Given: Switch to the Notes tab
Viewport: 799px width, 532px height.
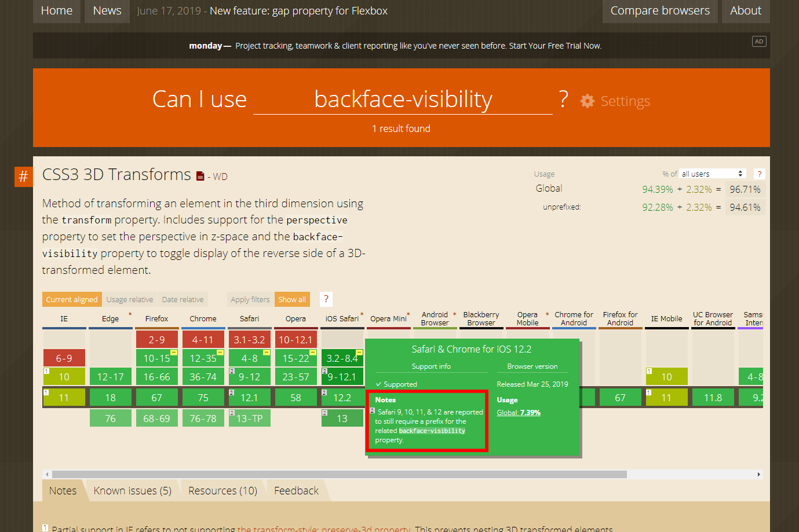Looking at the screenshot, I should (63, 491).
